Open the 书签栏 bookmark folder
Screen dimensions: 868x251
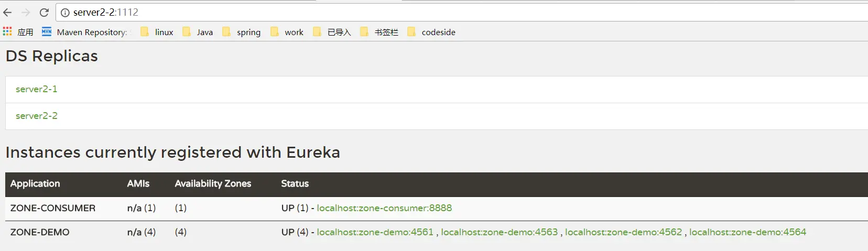pyautogui.click(x=379, y=32)
